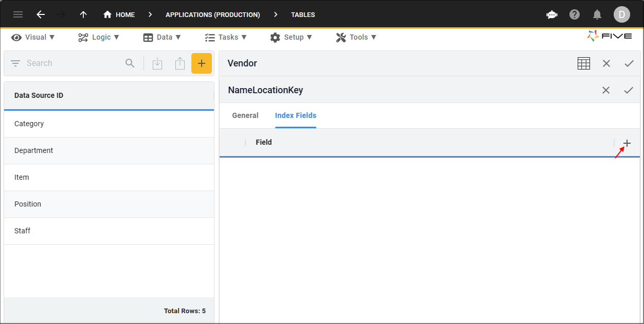The width and height of the screenshot is (644, 324).
Task: Select the Staff table row
Action: [109, 231]
